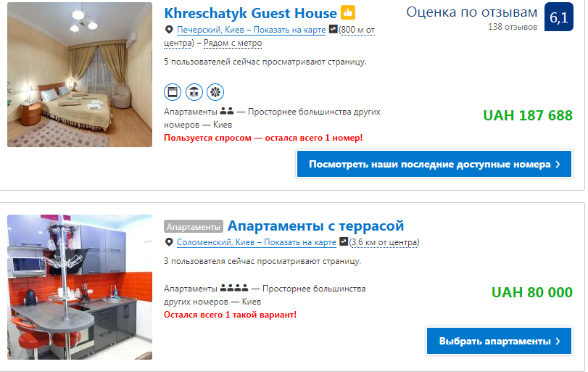
Task: Click the map icon after Соломенский link
Action: (344, 241)
